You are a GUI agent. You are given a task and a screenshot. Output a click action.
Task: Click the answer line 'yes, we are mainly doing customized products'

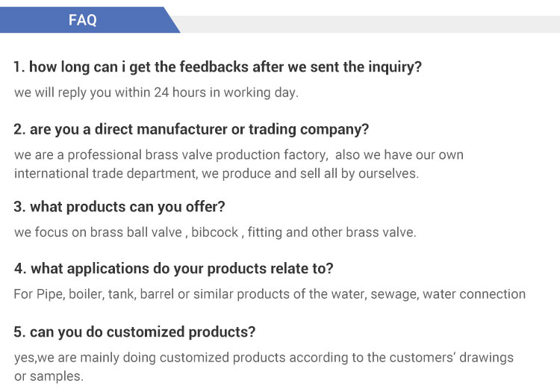pyautogui.click(x=264, y=358)
